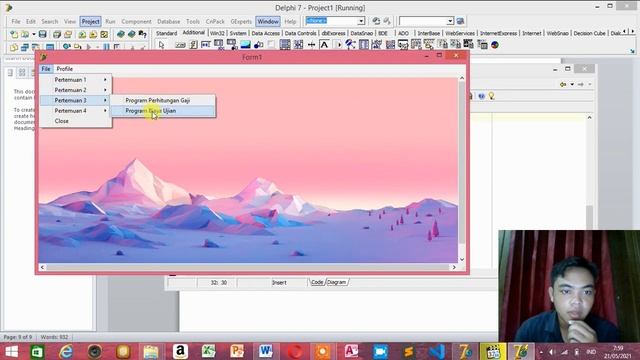Switch to the Data Access palette tab
The height and width of the screenshot is (360, 640).
(x=265, y=33)
